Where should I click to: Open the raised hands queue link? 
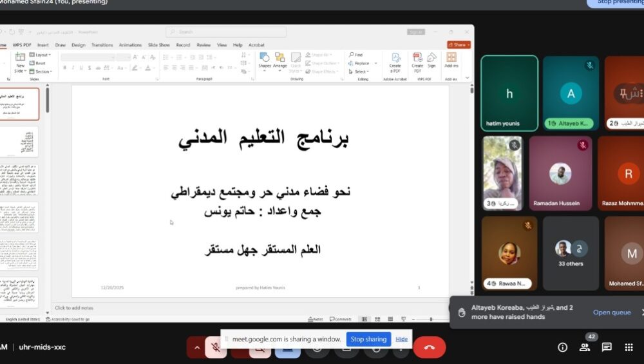tap(612, 312)
